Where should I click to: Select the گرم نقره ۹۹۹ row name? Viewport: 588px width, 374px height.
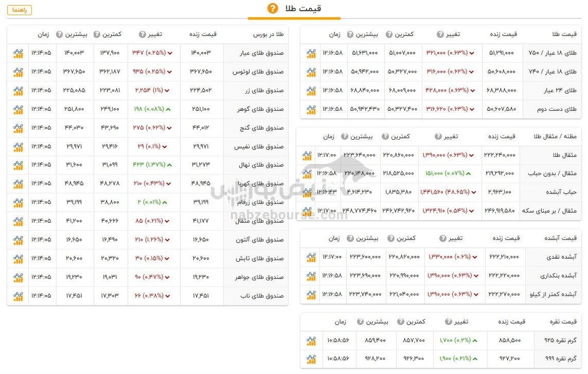561,359
